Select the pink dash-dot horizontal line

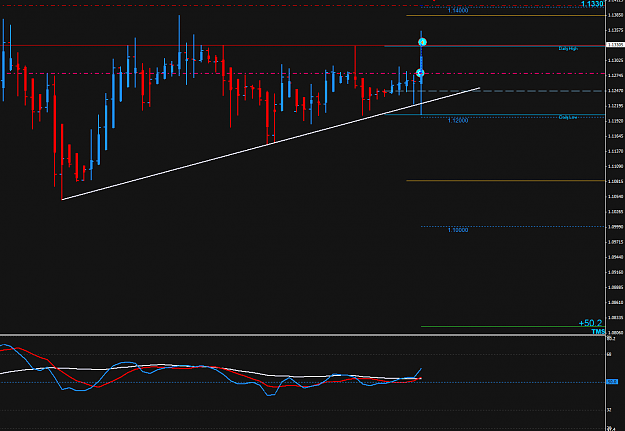click(x=303, y=73)
